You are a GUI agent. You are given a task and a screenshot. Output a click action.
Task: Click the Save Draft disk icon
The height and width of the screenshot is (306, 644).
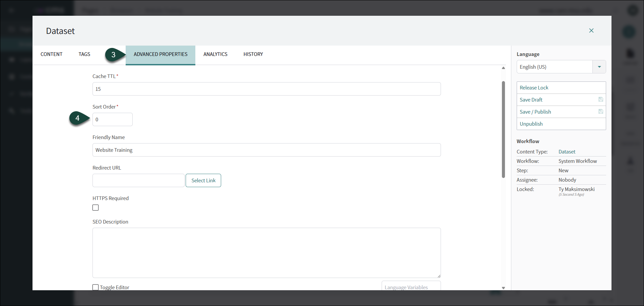(600, 100)
